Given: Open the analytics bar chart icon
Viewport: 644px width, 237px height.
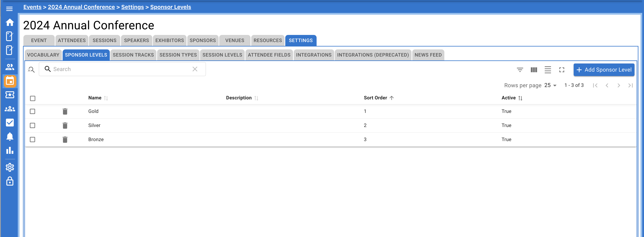Looking at the screenshot, I should point(10,151).
